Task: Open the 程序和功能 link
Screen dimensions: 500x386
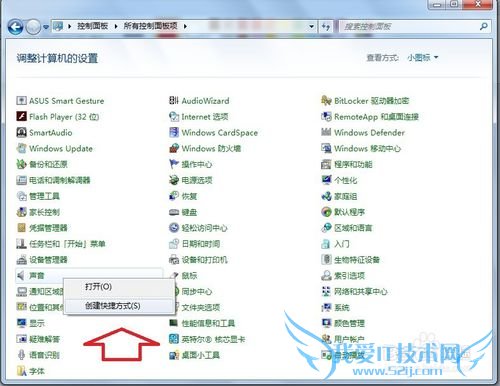Action: pyautogui.click(x=353, y=164)
